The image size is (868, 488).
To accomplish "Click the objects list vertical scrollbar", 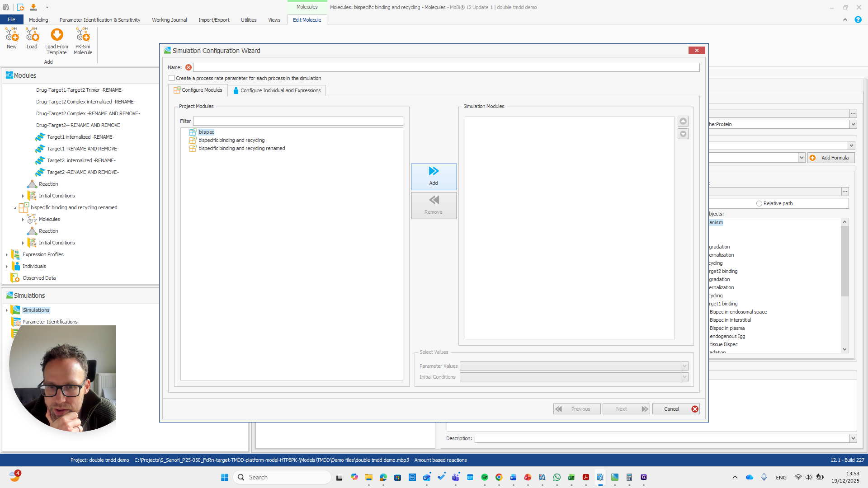I will [x=844, y=262].
